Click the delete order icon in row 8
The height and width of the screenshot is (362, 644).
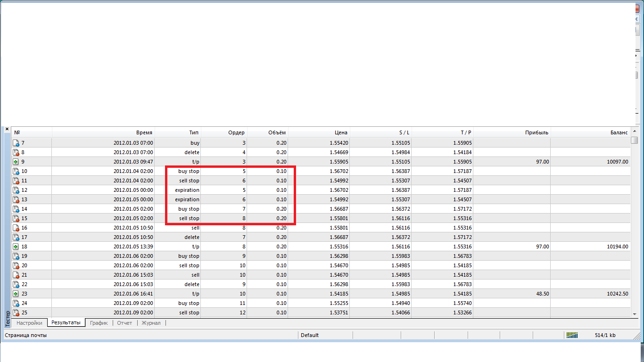(x=16, y=152)
